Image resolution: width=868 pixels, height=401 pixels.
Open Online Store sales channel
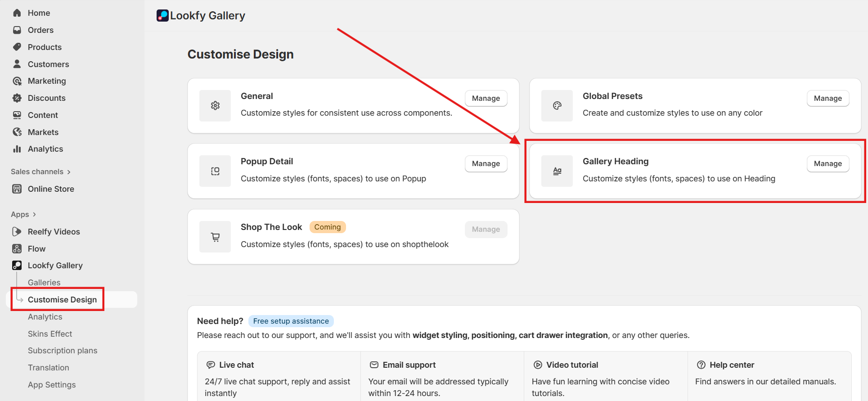(x=51, y=189)
